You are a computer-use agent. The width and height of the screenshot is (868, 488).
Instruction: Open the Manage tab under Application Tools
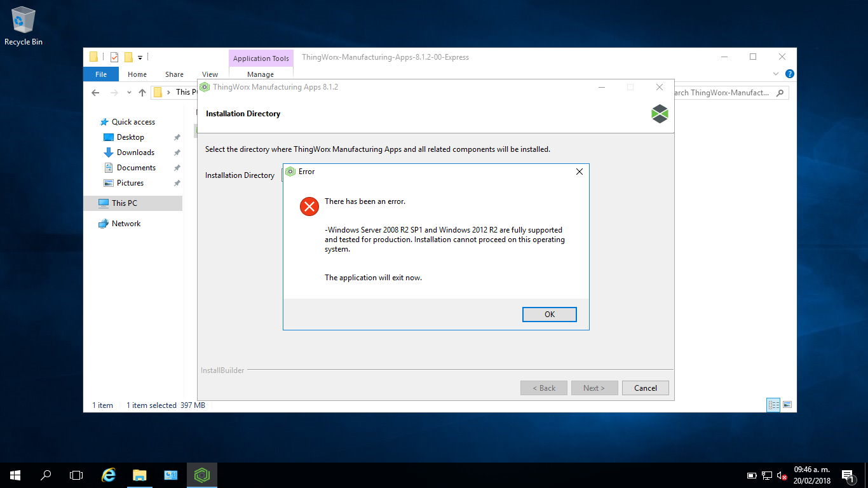[261, 74]
